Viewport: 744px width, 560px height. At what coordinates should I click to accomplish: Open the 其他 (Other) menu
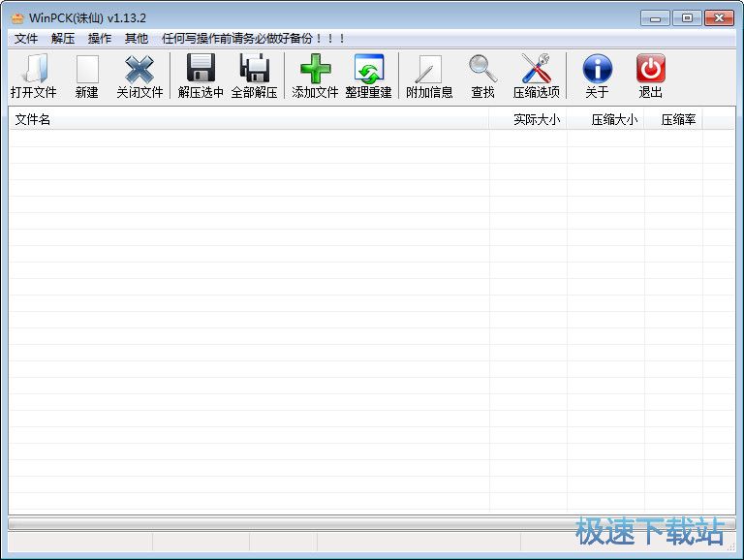pos(137,39)
